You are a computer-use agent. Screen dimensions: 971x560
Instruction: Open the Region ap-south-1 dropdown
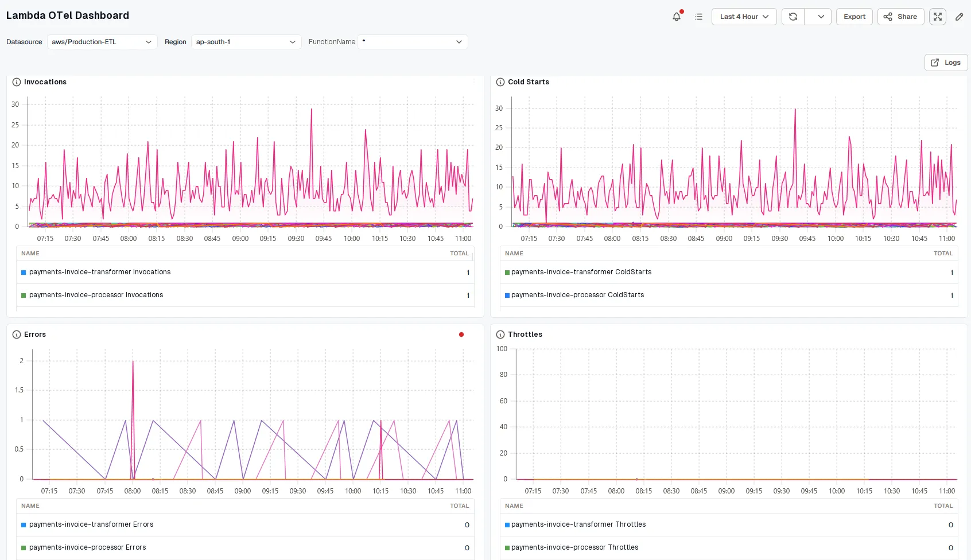pyautogui.click(x=246, y=42)
